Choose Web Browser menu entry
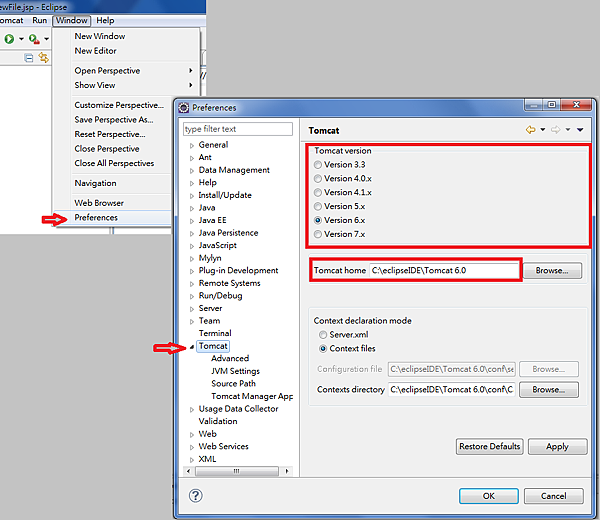The width and height of the screenshot is (600, 520). coord(99,203)
